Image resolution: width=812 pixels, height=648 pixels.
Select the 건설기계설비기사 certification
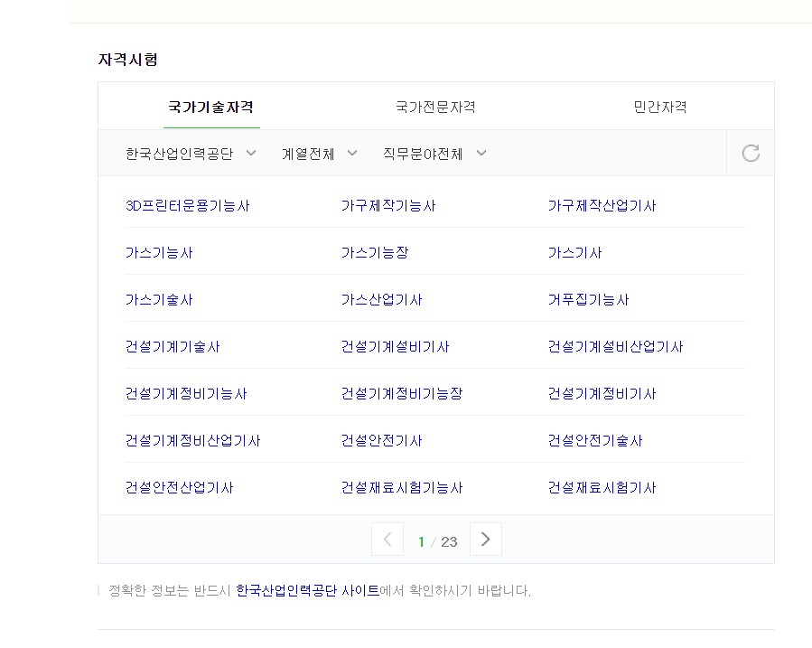[395, 346]
